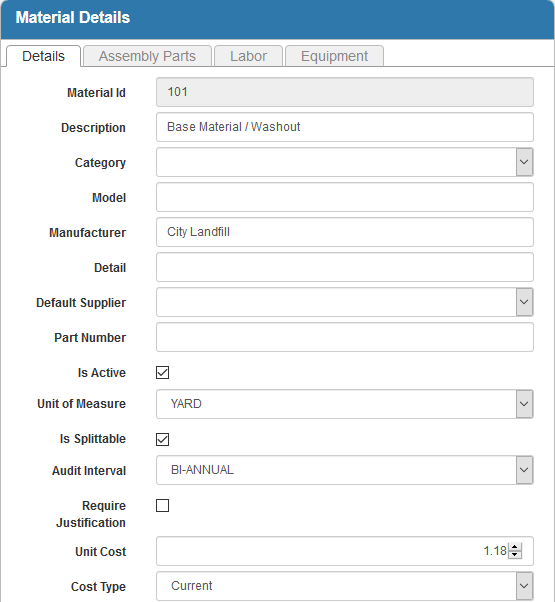Image resolution: width=555 pixels, height=602 pixels.
Task: Decrease Unit Cost with down spinner arrow
Action: (515, 555)
